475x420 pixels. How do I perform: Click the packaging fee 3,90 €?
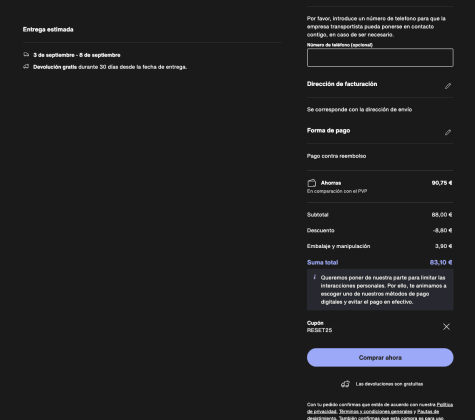444,246
